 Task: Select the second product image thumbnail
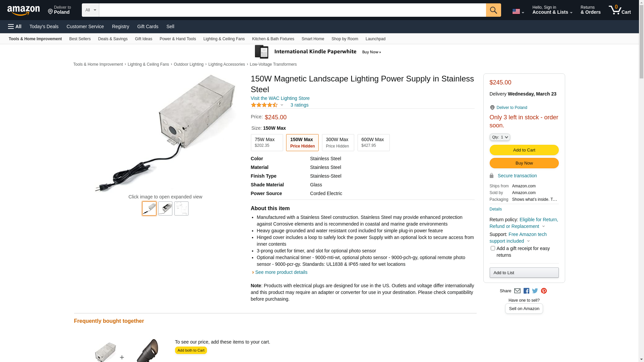tap(165, 208)
